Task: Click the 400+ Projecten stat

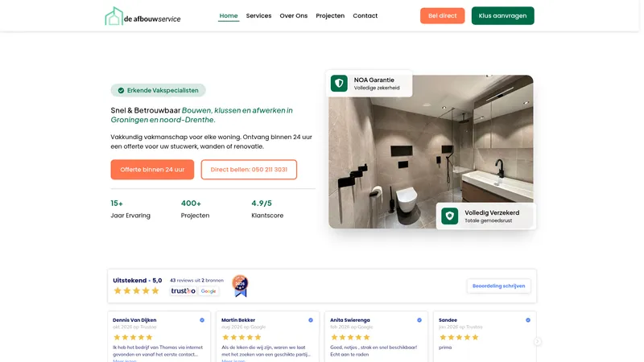Action: pyautogui.click(x=195, y=209)
